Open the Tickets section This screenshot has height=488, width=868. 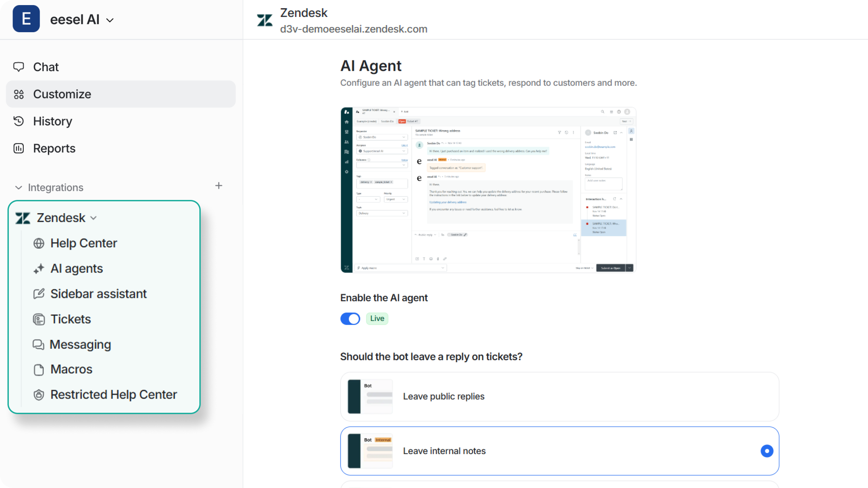[71, 319]
